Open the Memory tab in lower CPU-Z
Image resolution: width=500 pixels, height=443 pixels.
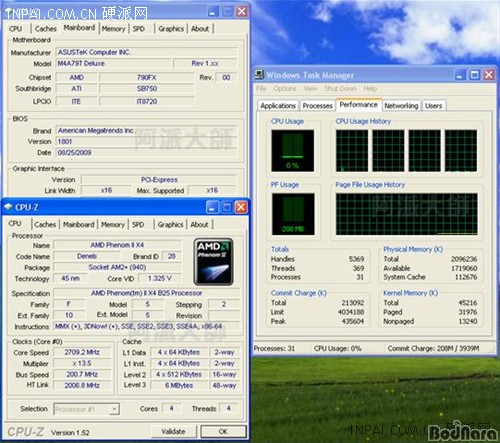(x=113, y=224)
